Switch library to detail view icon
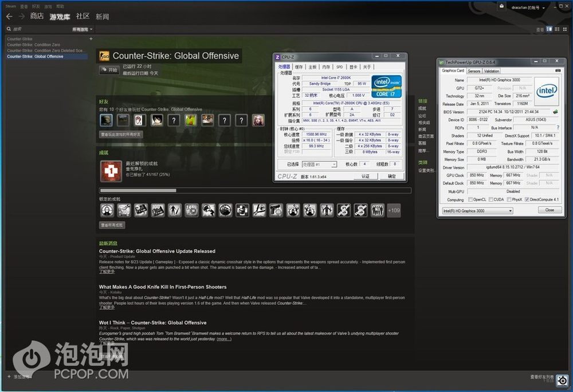This screenshot has height=392, width=573. tap(550, 29)
